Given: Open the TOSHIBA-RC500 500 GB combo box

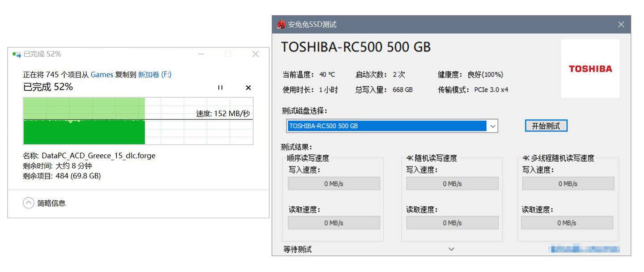Looking at the screenshot, I should point(392,126).
